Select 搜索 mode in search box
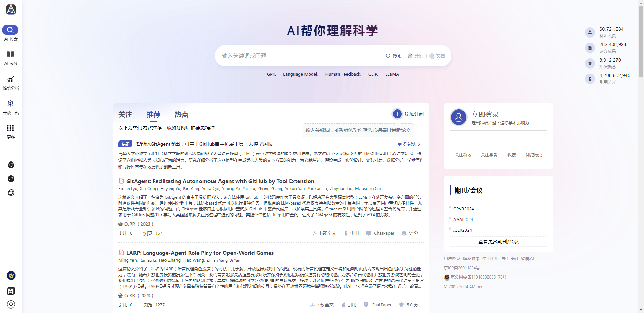644x313 pixels. tap(394, 56)
